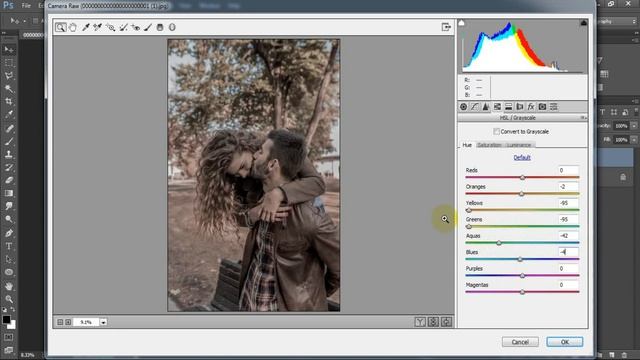Cycle before/after preview Y icon
This screenshot has width=640, height=360.
[x=420, y=322]
